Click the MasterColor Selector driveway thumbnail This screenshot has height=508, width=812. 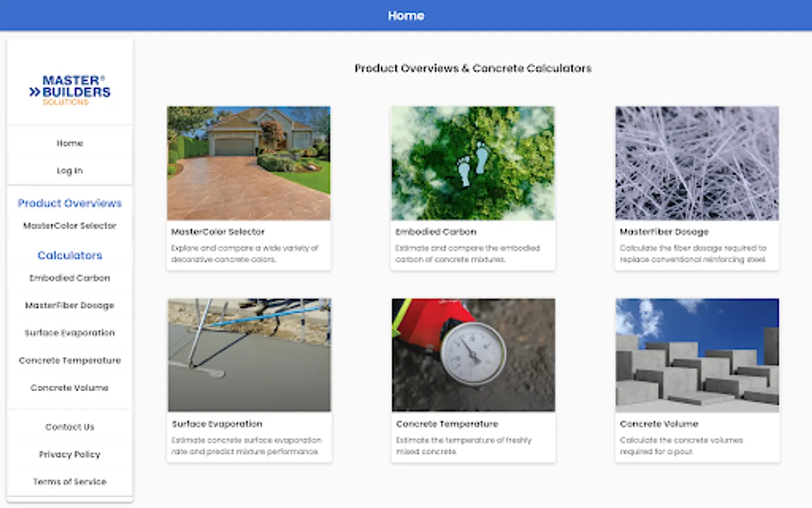(249, 163)
